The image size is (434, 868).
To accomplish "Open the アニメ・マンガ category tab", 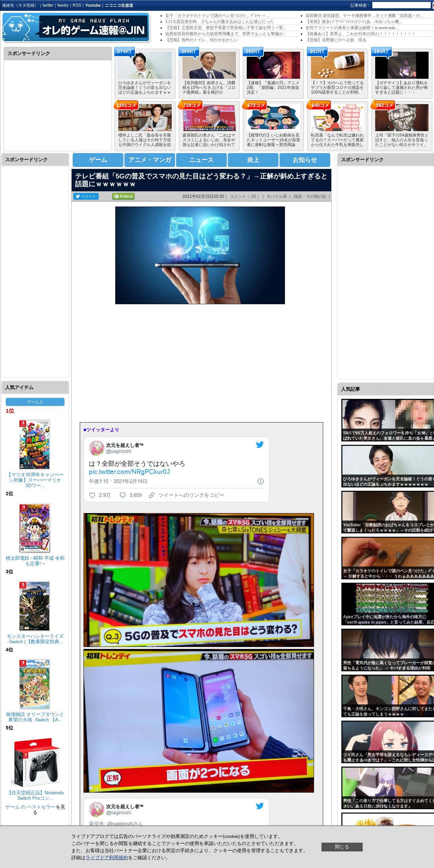I will click(x=150, y=160).
